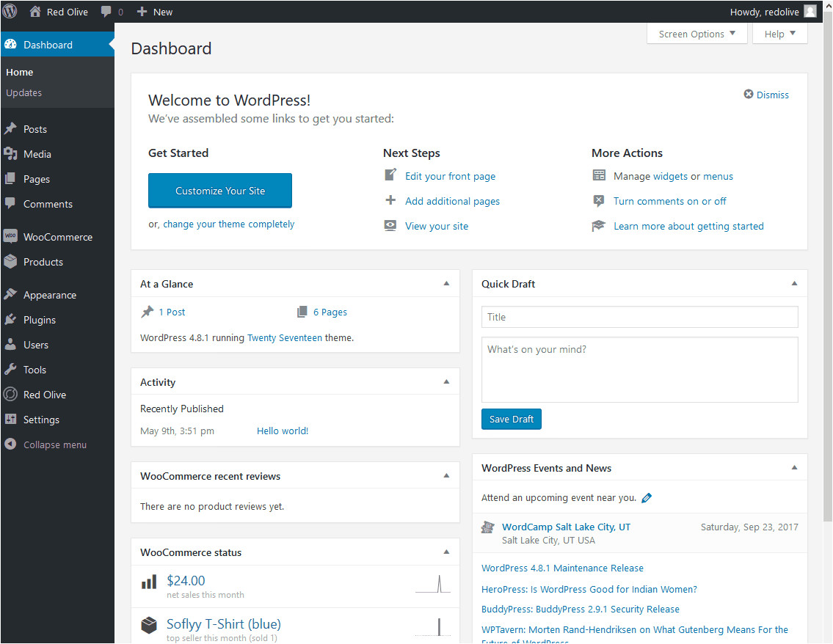Collapse the At a Glance widget
Image resolution: width=833 pixels, height=644 pixels.
[447, 284]
